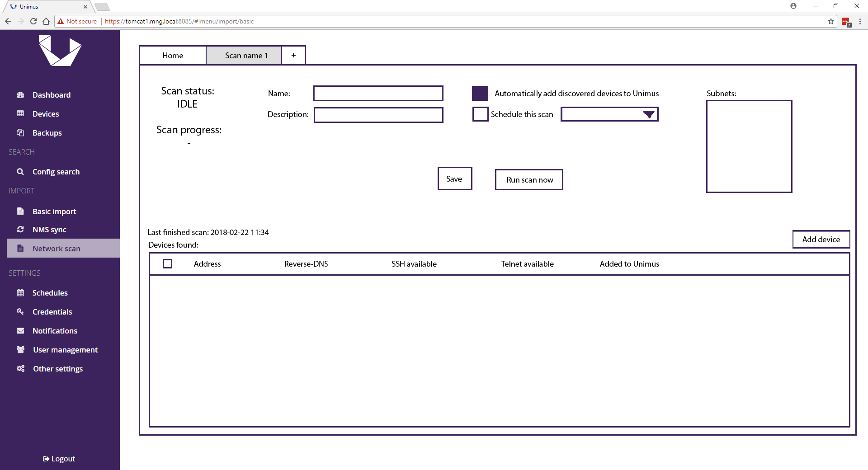Click the Schedules calendar icon
This screenshot has width=868, height=470.
(20, 292)
